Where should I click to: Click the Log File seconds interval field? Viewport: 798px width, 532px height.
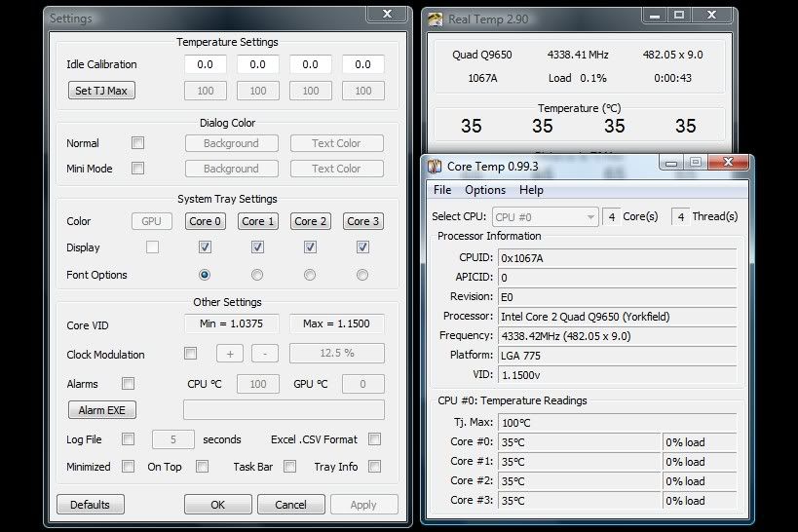point(173,439)
